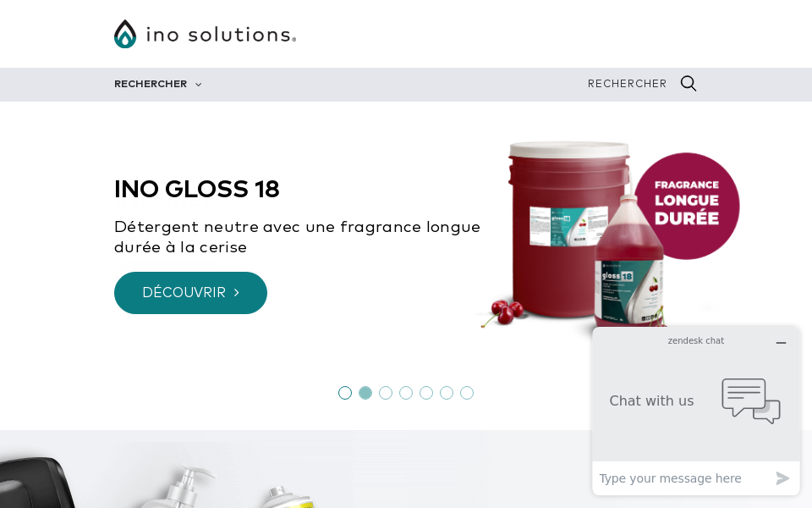812x508 pixels.
Task: Click the magnifying glass search icon
Action: point(689,84)
